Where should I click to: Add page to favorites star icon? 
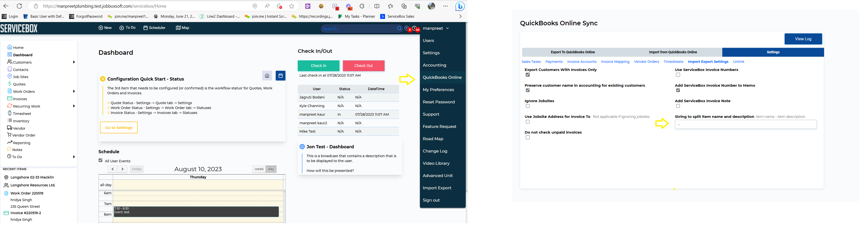tap(291, 6)
